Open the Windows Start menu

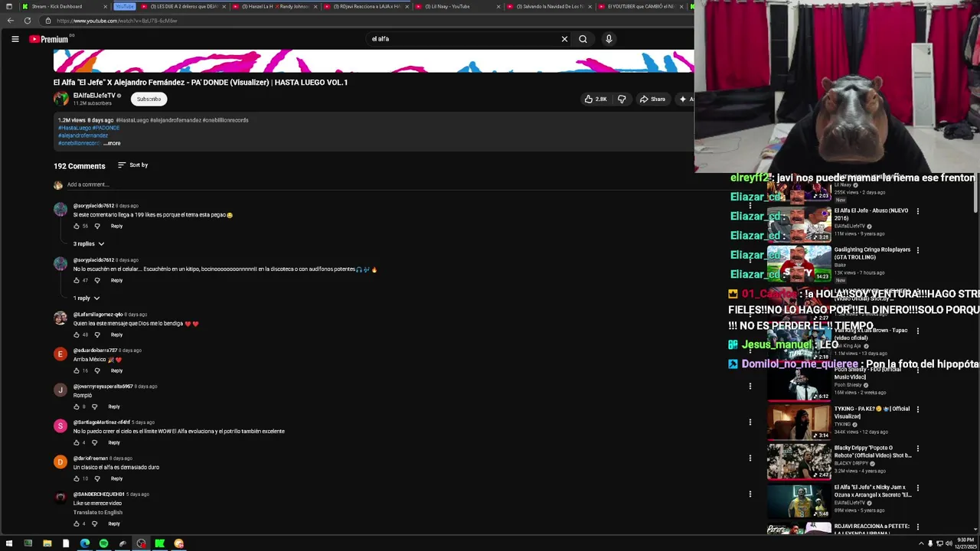[x=9, y=543]
